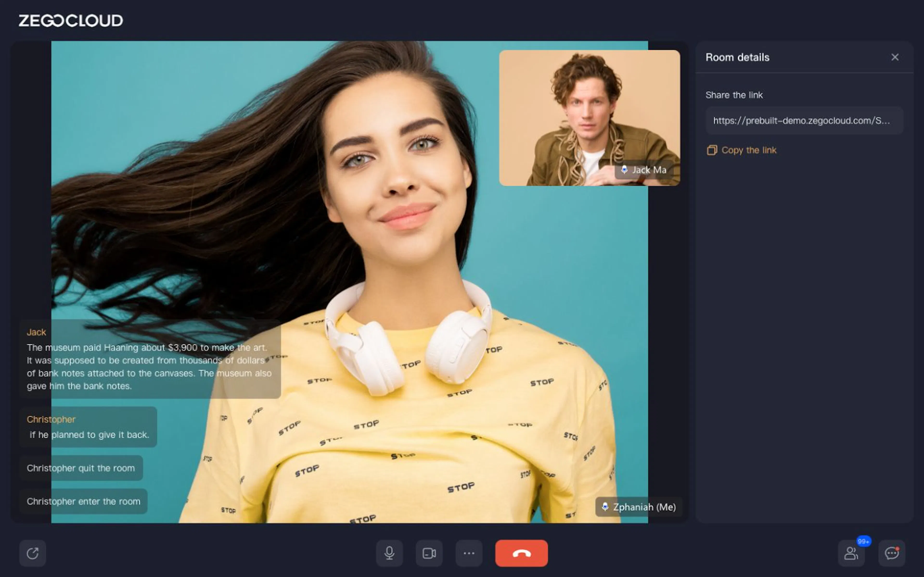924x577 pixels.
Task: Click the 99+ participant count badge
Action: [863, 541]
